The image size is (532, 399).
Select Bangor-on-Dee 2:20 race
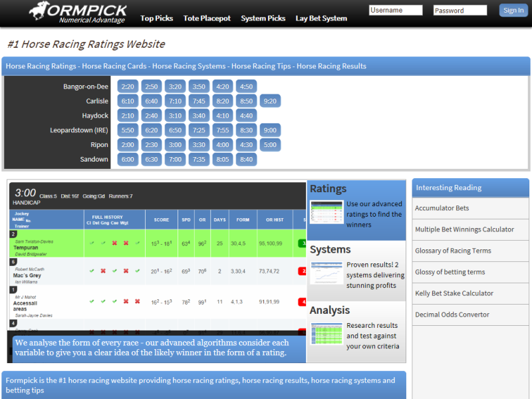point(128,86)
